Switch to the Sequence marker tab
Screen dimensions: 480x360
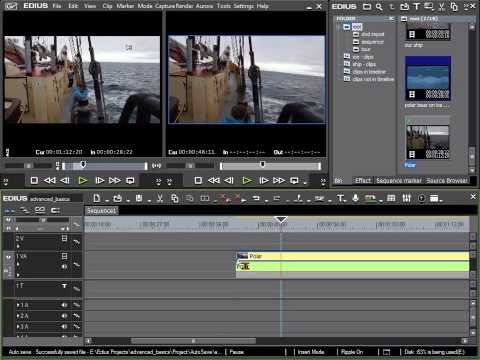pyautogui.click(x=399, y=180)
